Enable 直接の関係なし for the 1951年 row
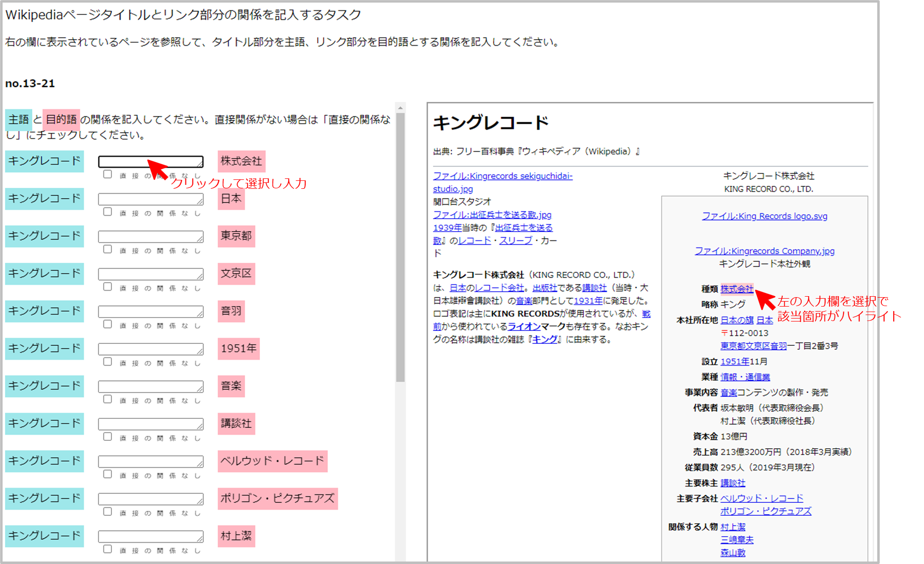 click(108, 362)
